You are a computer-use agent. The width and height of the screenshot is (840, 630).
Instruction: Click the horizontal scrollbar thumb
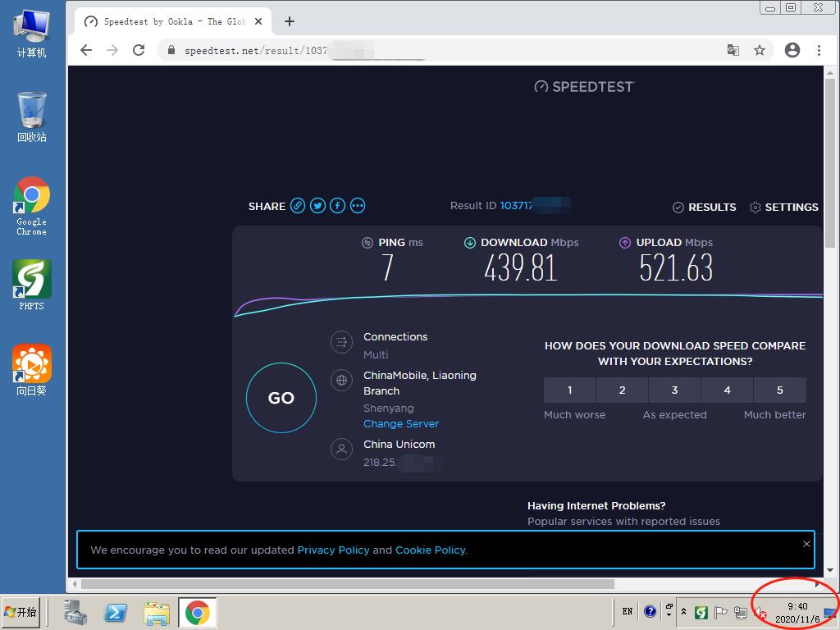(348, 583)
